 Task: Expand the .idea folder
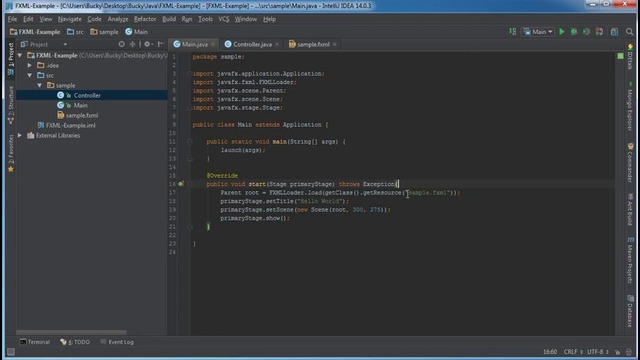coord(30,65)
